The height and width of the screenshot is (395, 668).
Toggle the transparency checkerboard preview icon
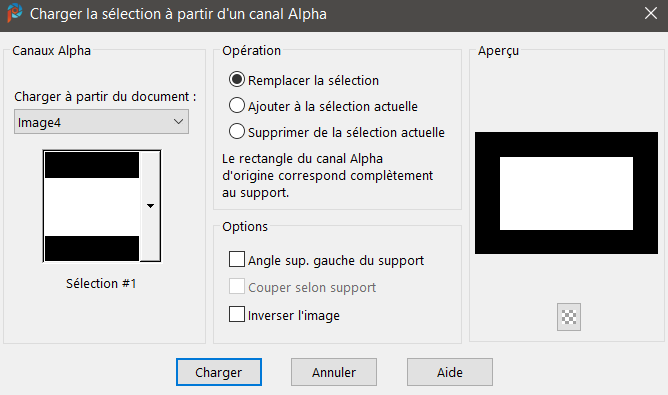569,317
